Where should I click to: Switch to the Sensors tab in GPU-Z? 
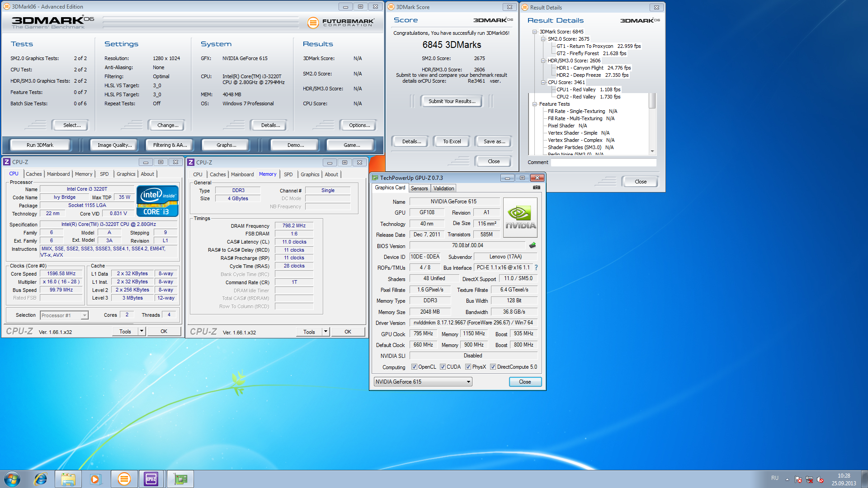(419, 188)
